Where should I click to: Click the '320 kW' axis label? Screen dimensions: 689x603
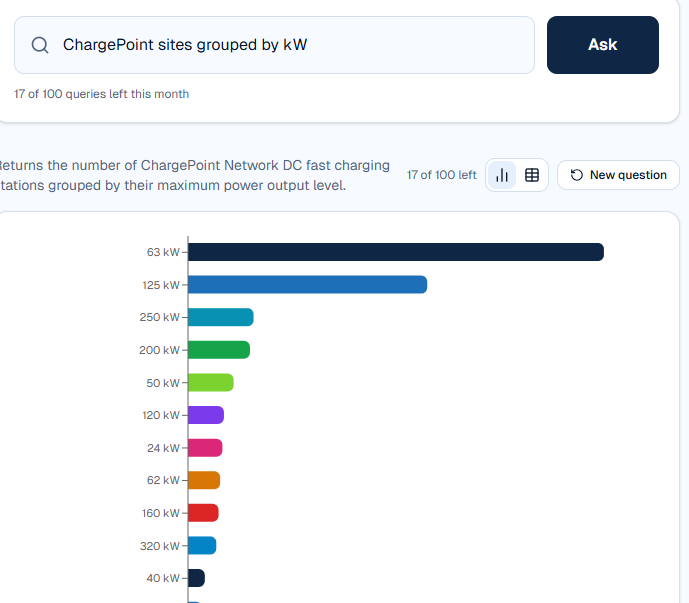160,546
